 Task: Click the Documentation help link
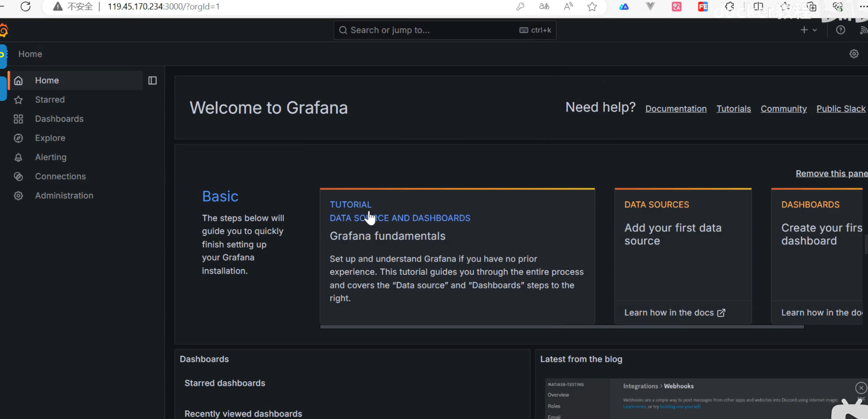pyautogui.click(x=676, y=109)
